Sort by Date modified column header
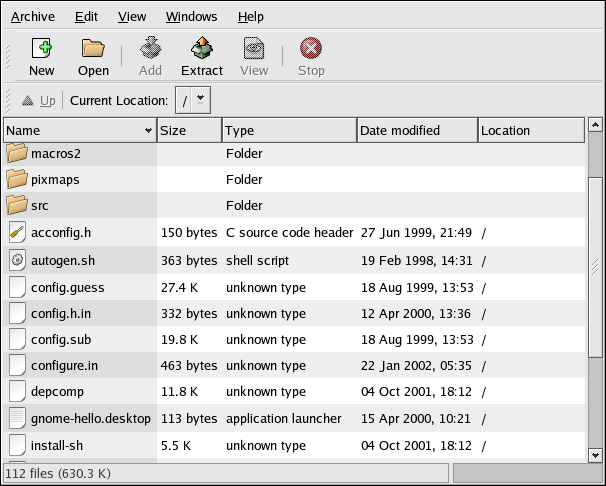Screen dimensions: 606x486 point(416,130)
